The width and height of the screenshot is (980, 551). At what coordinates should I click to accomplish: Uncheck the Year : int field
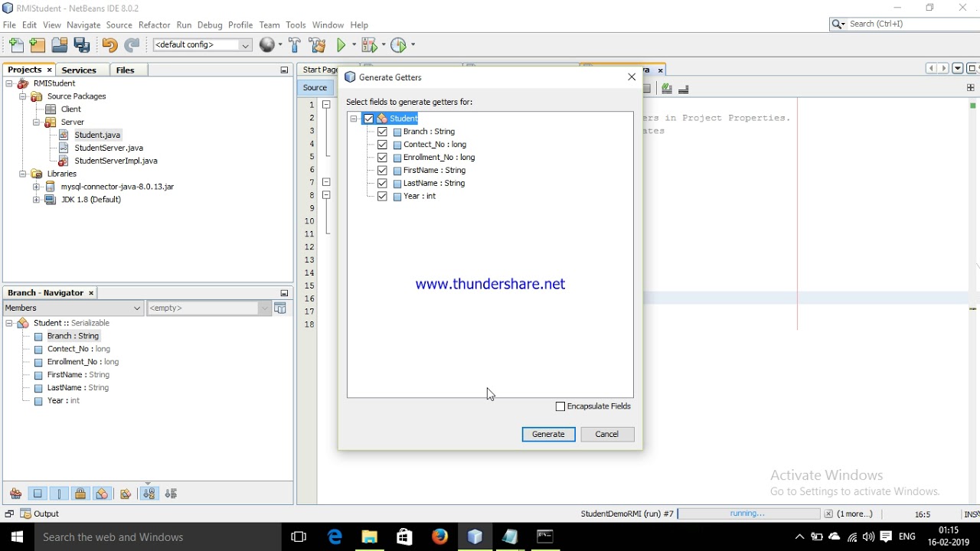click(382, 197)
